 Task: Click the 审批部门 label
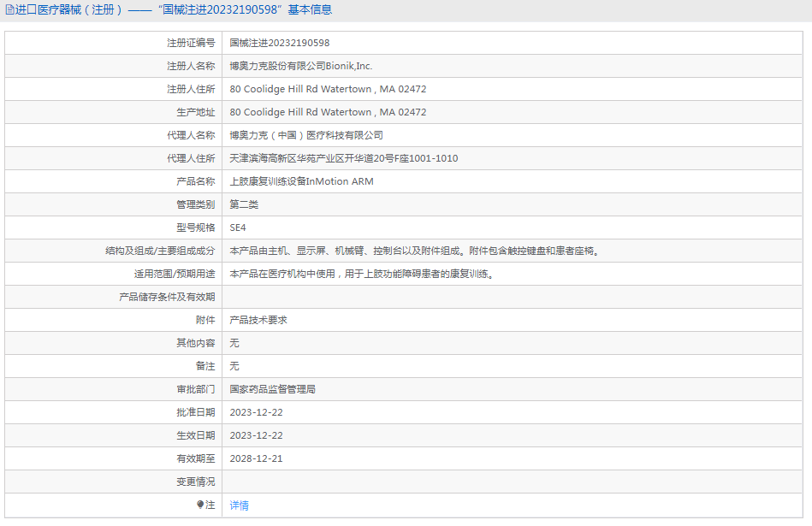pos(196,389)
